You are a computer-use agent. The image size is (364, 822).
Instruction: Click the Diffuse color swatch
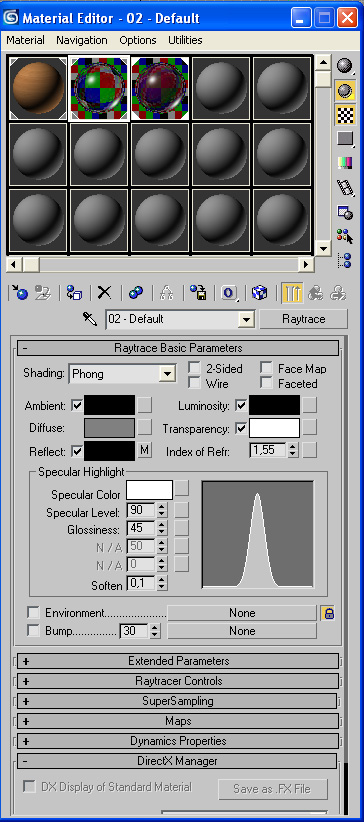109,428
